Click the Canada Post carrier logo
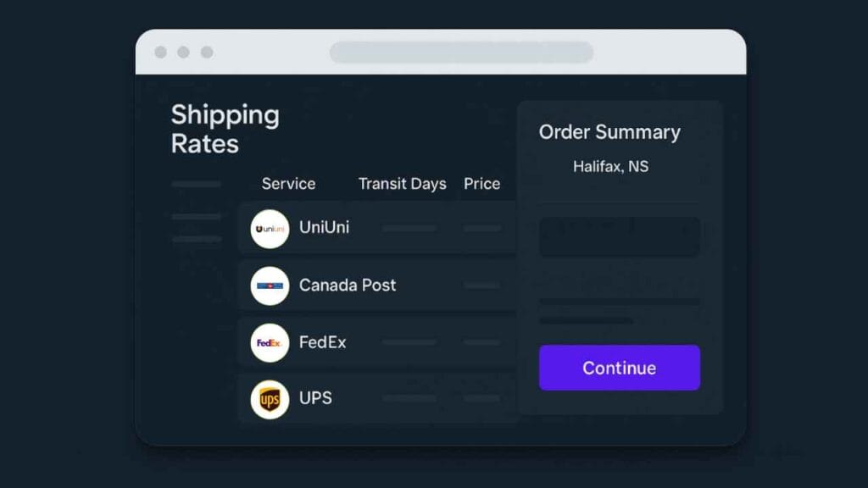Viewport: 868px width, 488px height. click(270, 286)
